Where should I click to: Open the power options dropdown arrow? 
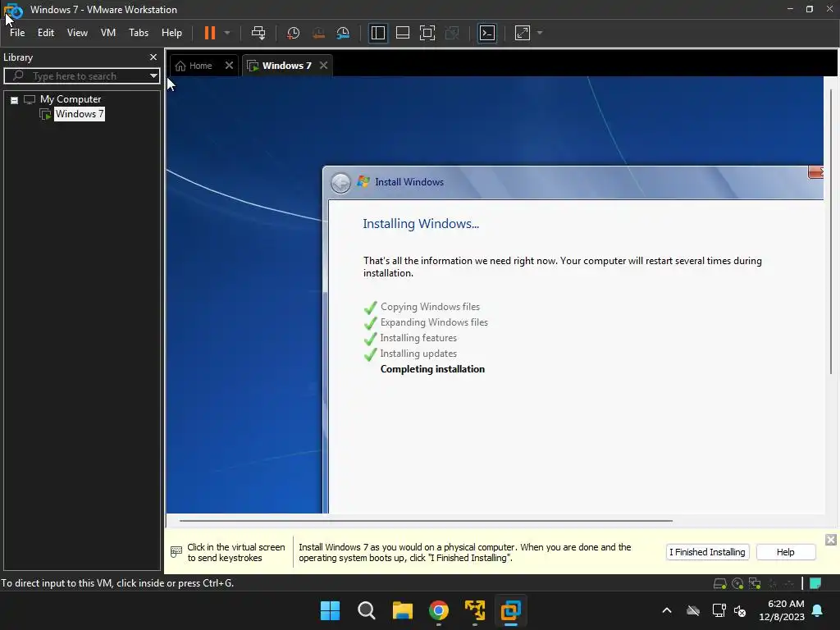coord(227,33)
